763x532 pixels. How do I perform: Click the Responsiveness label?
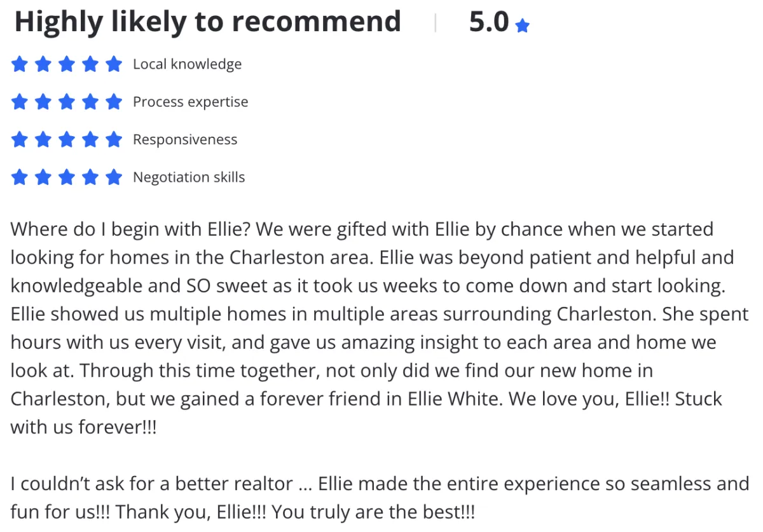(184, 139)
